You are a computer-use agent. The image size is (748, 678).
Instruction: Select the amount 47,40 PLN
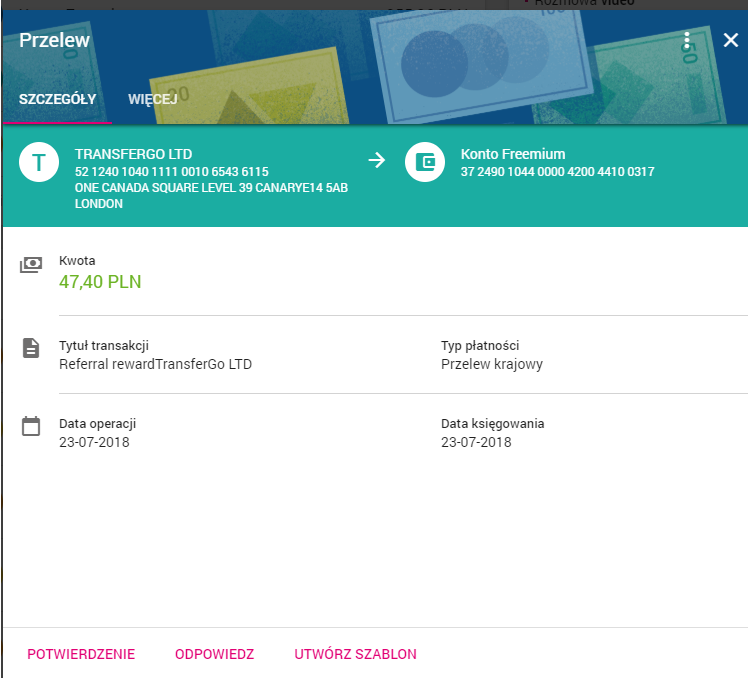100,282
